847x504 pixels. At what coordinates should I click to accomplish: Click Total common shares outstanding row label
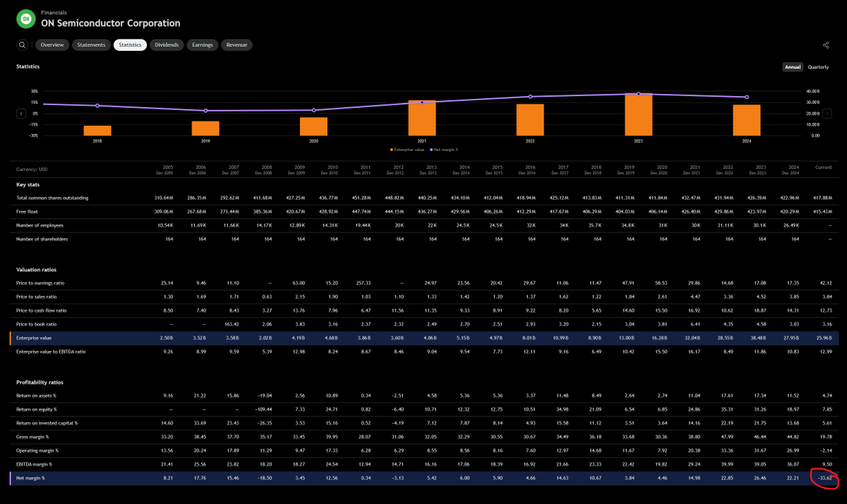(x=53, y=198)
